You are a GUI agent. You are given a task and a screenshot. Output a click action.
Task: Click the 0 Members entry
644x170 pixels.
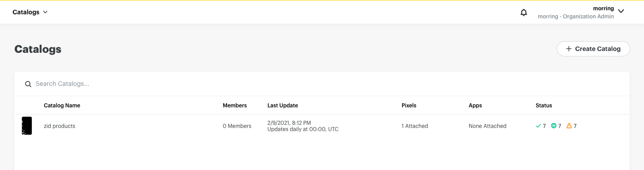click(237, 126)
